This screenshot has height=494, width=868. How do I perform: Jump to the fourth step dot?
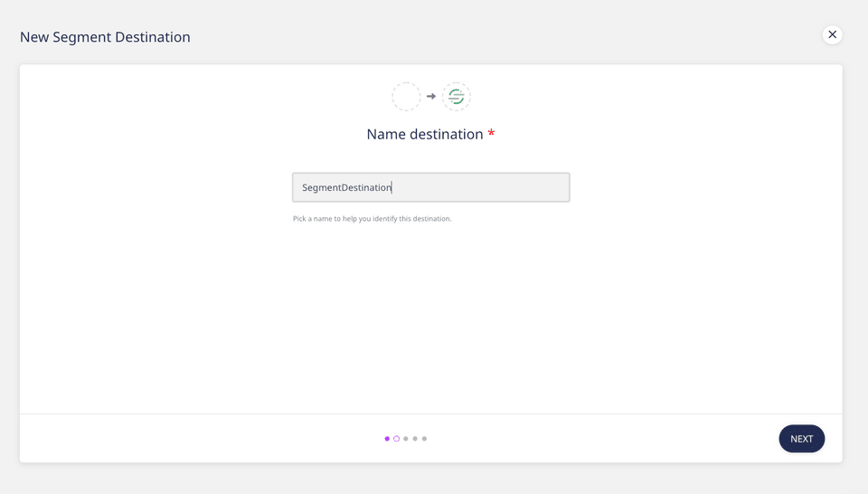pos(415,439)
